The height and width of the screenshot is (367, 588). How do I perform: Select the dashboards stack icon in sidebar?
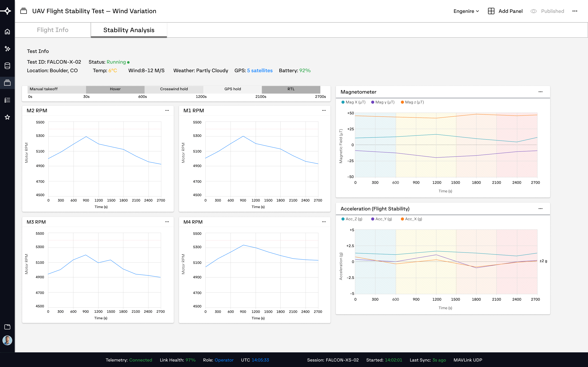[7, 83]
